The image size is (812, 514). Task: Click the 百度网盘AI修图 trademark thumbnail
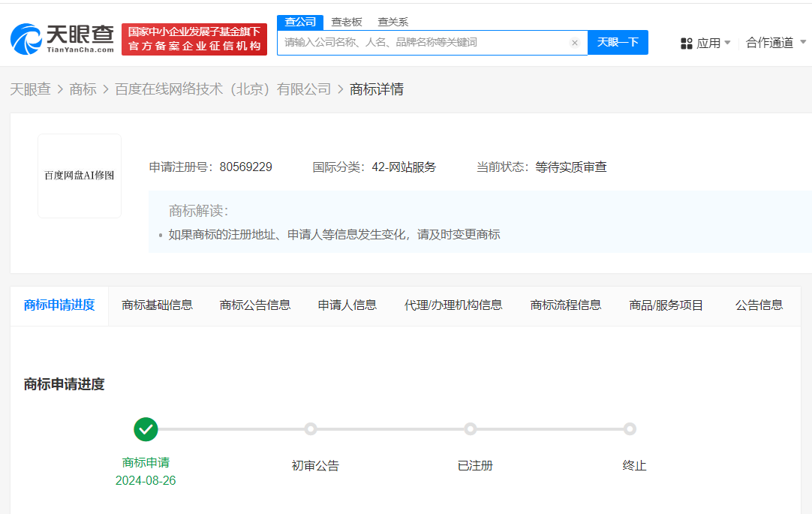tap(79, 175)
